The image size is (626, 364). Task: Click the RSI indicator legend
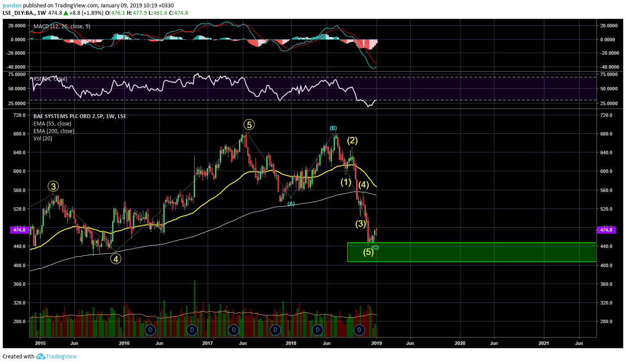point(50,79)
